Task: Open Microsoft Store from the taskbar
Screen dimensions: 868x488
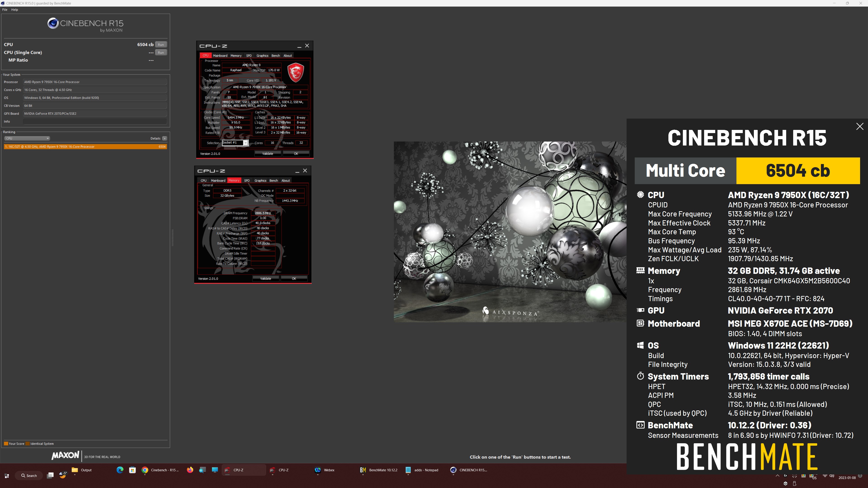Action: pyautogui.click(x=132, y=470)
